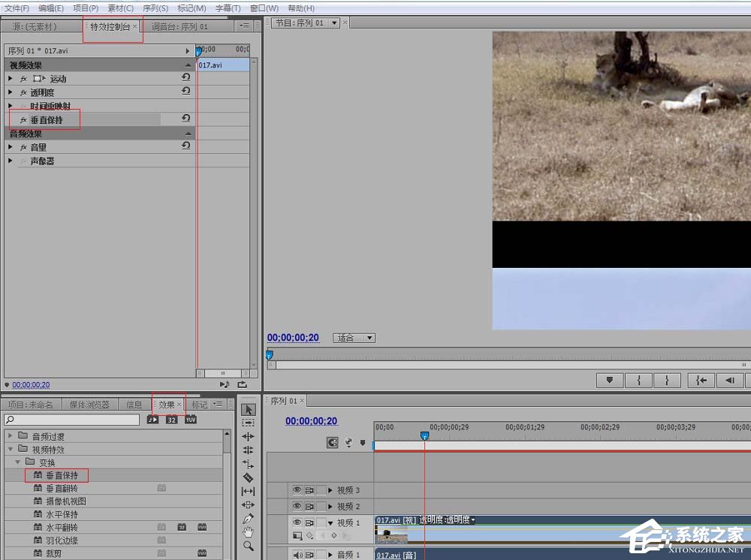Toggle the timeline Snap magnet icon
This screenshot has width=751, height=560.
333,443
